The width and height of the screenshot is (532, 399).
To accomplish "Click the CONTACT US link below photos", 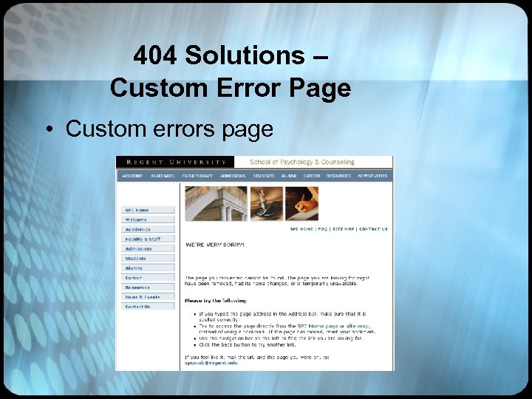I will [373, 229].
